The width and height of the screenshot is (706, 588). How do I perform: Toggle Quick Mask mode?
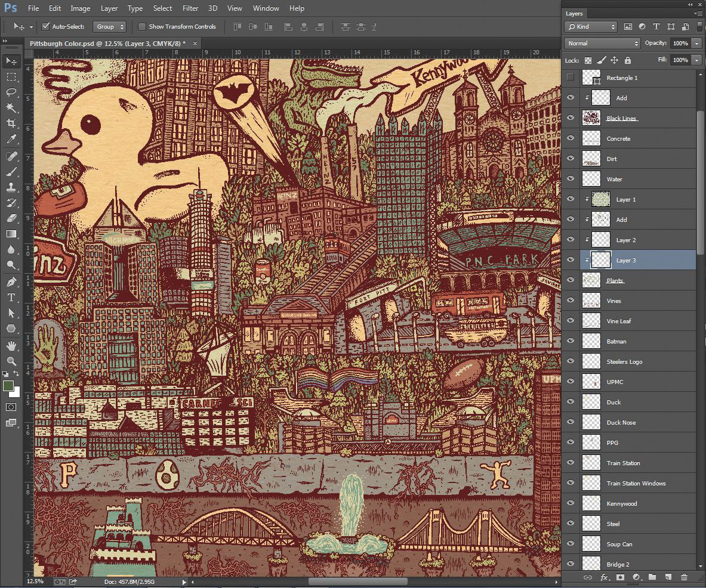[11, 407]
